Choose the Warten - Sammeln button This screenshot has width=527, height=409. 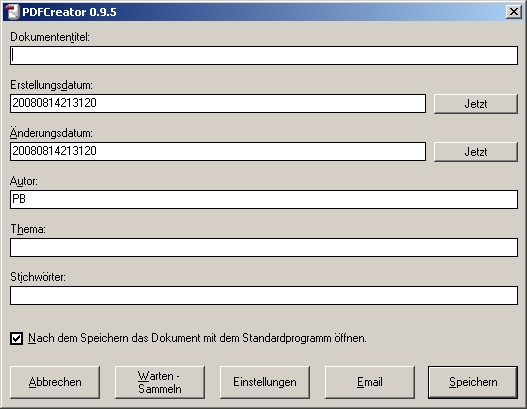(160, 382)
